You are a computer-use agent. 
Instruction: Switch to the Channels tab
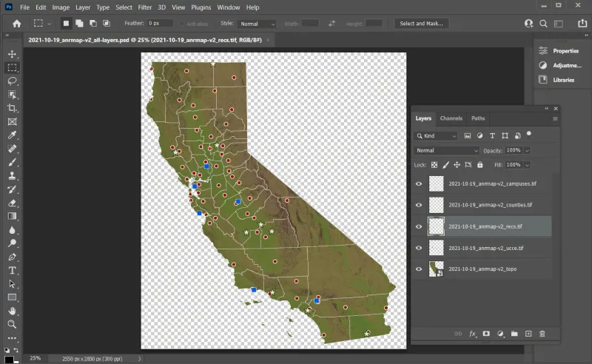451,118
